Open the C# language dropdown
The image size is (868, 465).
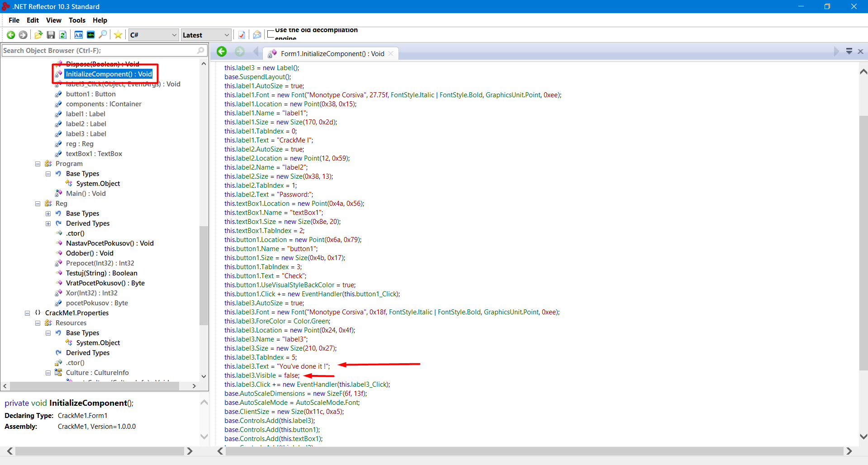point(153,35)
